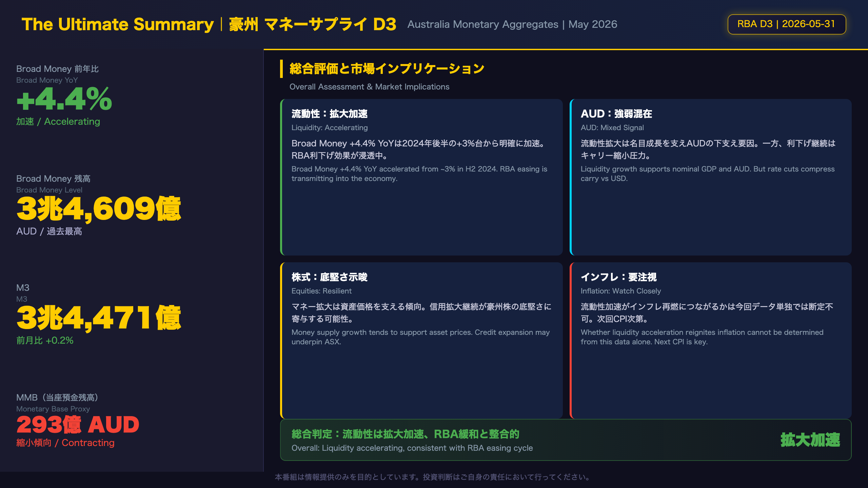The width and height of the screenshot is (868, 488).
Task: Click the 'Broad Money 前年比' label
Action: 57,69
